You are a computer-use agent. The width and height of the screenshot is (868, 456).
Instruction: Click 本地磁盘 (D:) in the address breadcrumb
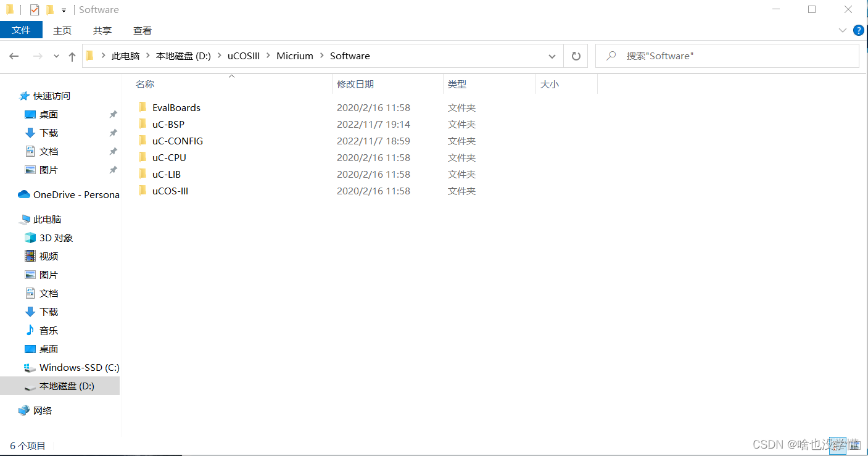pyautogui.click(x=183, y=56)
